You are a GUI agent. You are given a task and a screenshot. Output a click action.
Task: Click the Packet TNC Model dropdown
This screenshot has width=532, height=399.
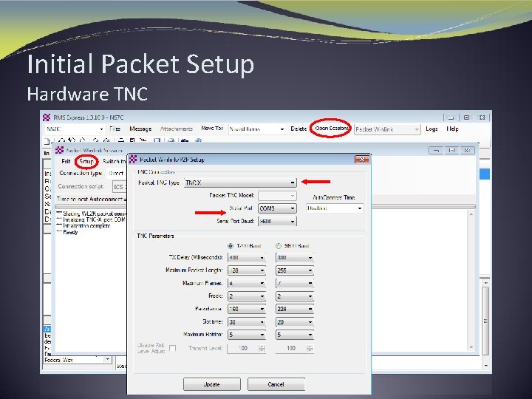(x=277, y=196)
